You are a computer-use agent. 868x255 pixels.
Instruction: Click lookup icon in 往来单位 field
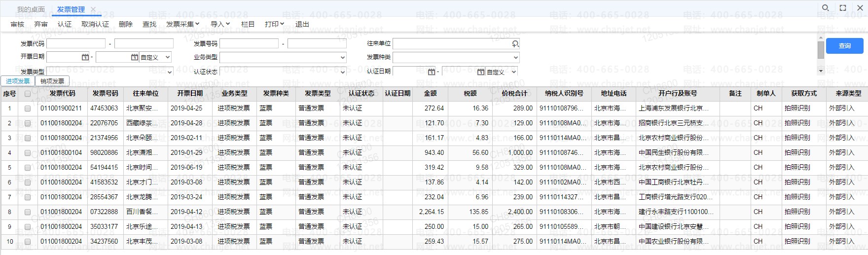pos(515,44)
